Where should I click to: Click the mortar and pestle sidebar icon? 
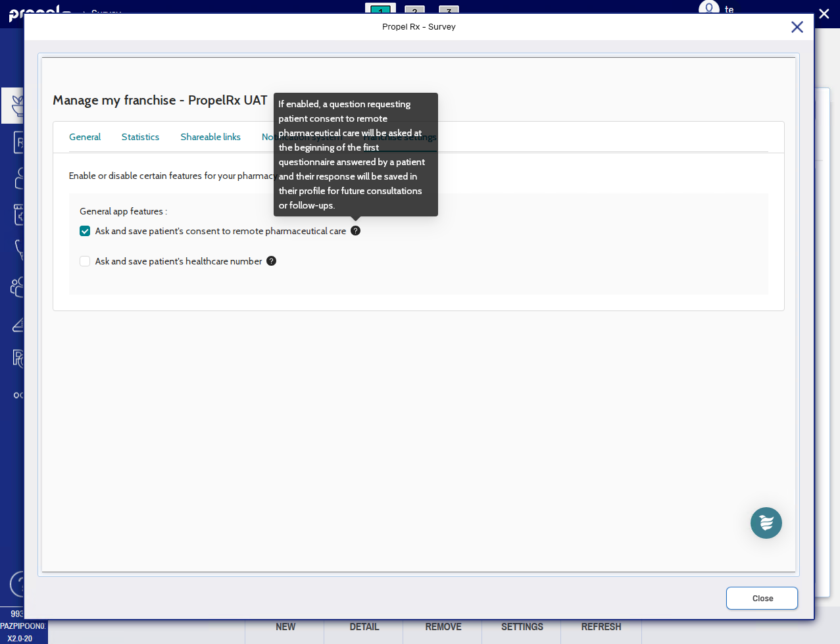16,105
